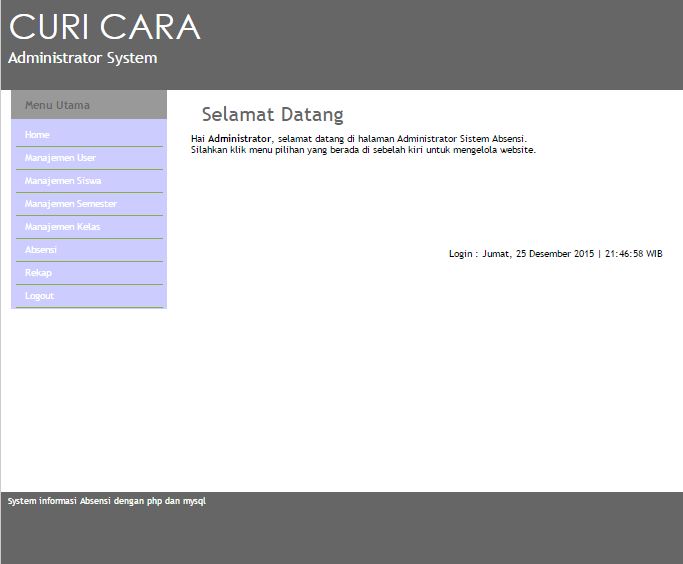Viewport: 683px width, 564px height.
Task: Log out using the Logout link
Action: [x=39, y=296]
